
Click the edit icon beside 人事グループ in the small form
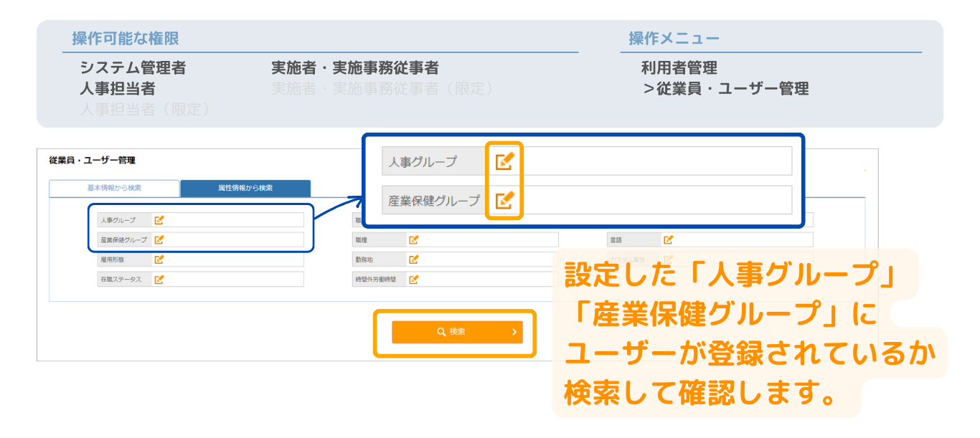click(x=159, y=220)
